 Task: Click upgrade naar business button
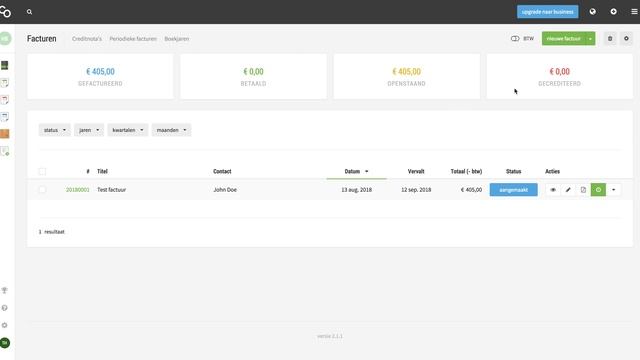(547, 12)
